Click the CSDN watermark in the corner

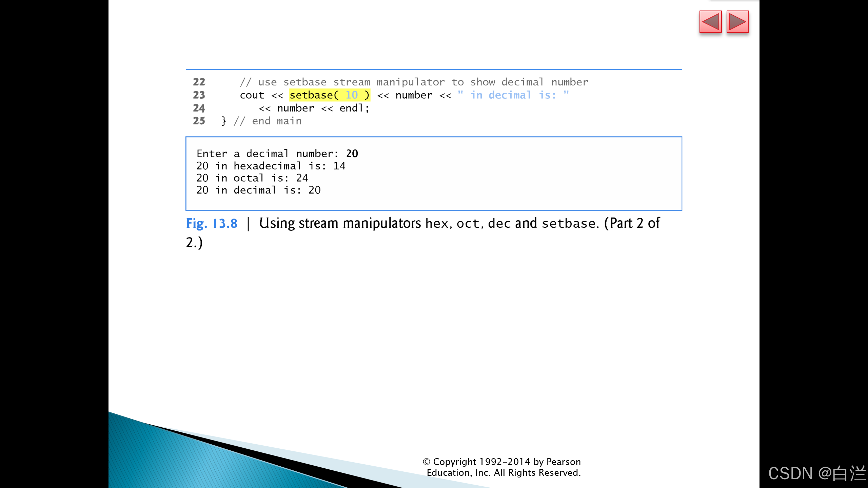[x=816, y=473]
